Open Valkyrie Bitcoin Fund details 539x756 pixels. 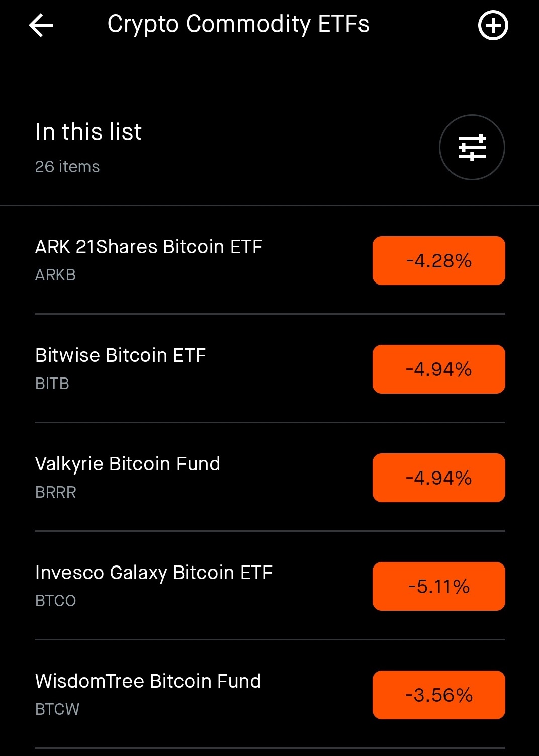[269, 478]
